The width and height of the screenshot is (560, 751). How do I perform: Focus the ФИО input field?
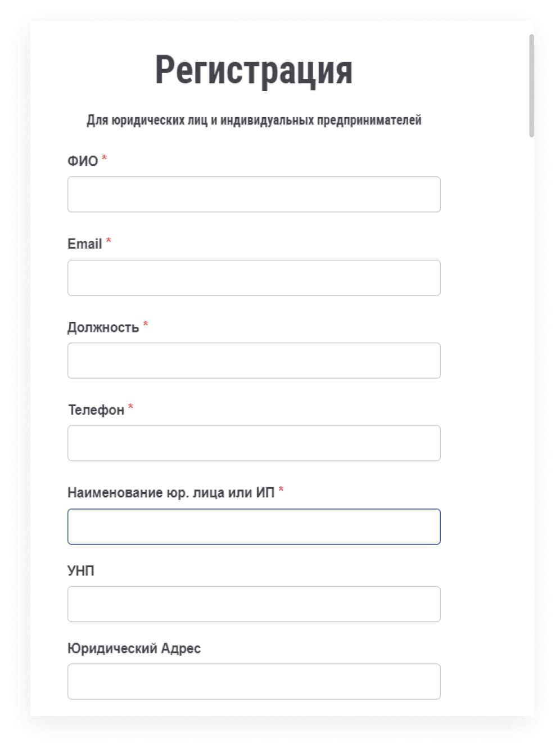254,194
